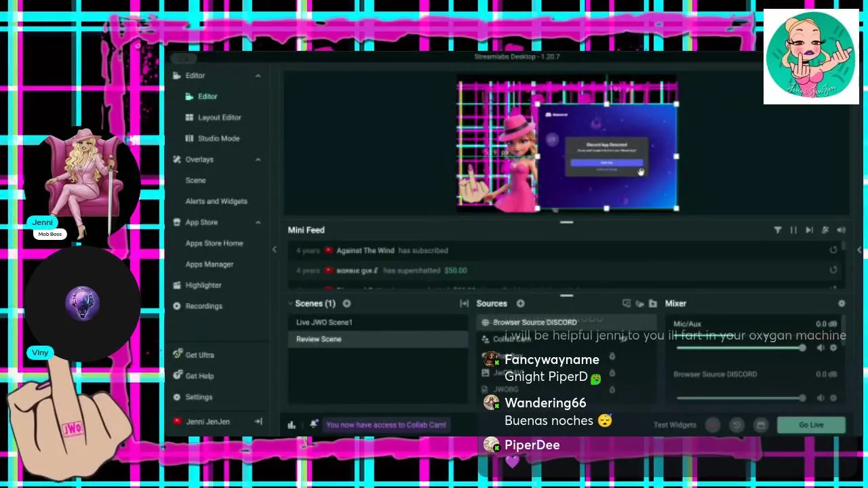Screen dimensions: 868x488
Task: Open Alerts and Widgets page
Action: click(x=216, y=201)
